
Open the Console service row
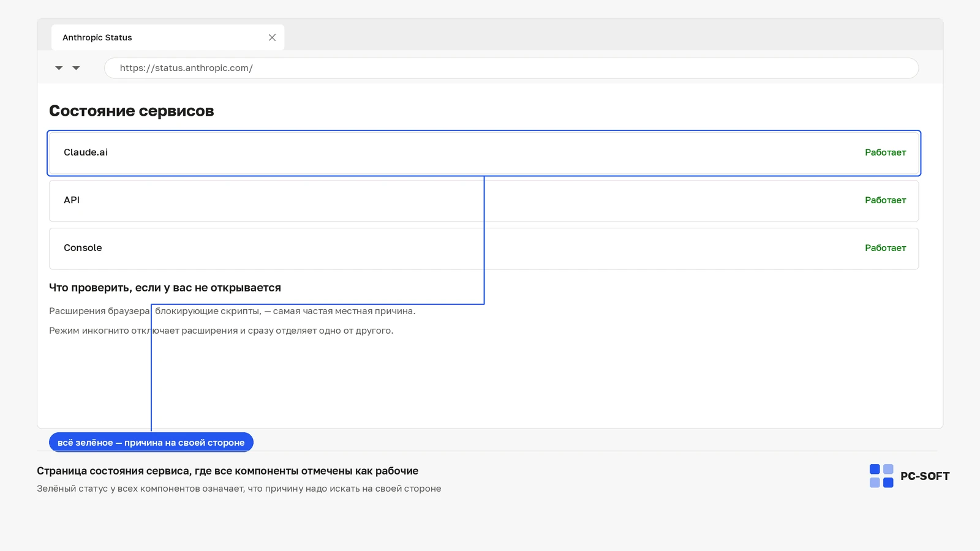[x=484, y=249]
